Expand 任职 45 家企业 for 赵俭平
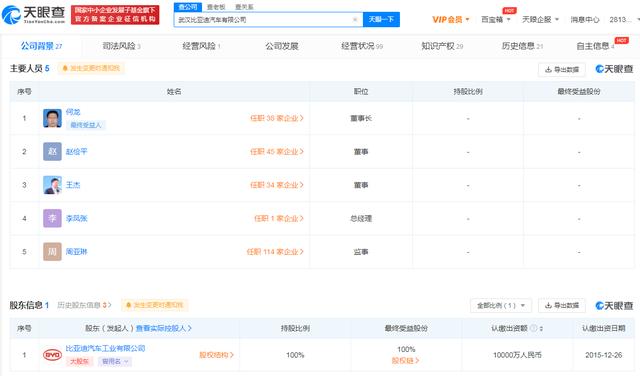640x376 pixels. click(x=277, y=151)
